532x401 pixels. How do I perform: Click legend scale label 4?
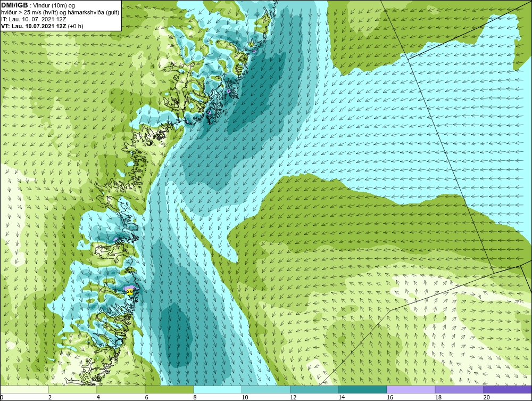pos(98,397)
